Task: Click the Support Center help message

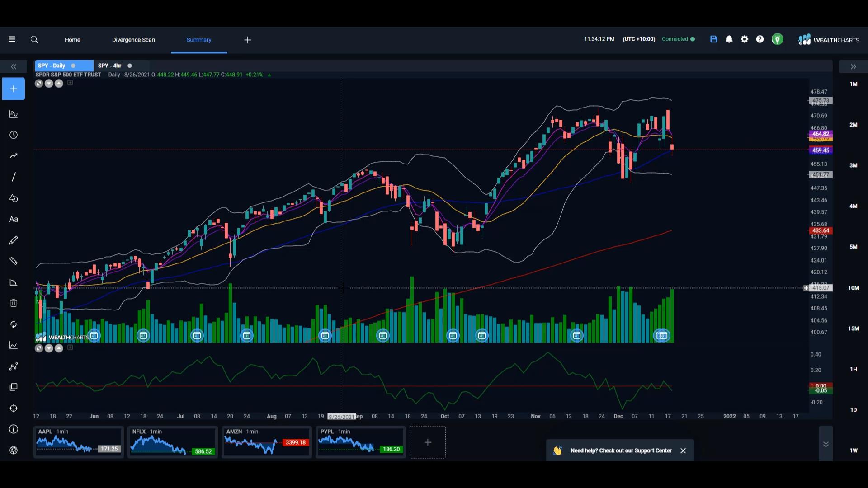Action: 621,450
